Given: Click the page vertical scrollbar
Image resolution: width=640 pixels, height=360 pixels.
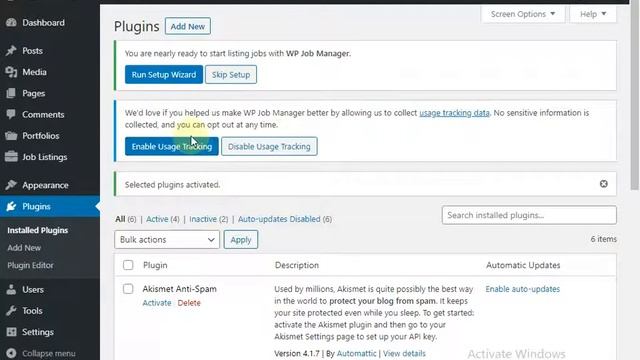Looking at the screenshot, I should point(634,95).
